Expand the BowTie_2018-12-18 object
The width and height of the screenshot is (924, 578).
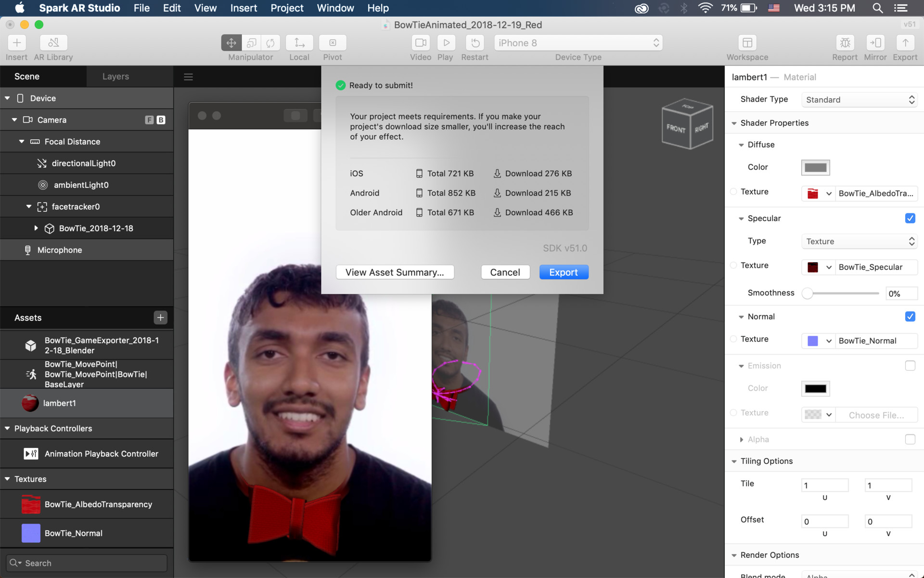[x=36, y=228]
